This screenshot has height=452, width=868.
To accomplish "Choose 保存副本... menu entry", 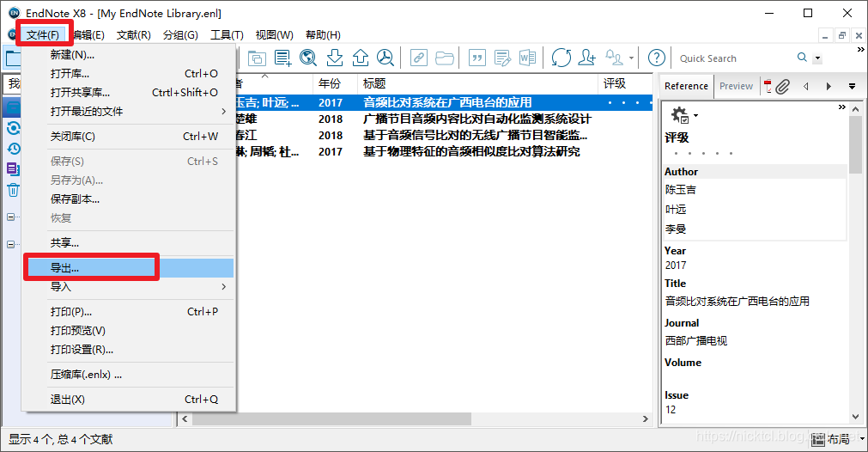I will [x=129, y=199].
